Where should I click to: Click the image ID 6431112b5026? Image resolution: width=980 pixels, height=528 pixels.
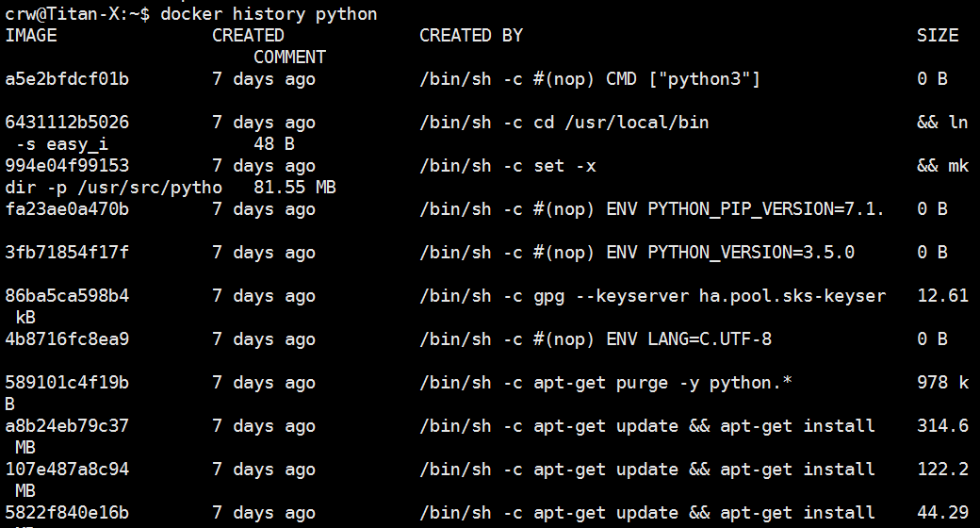coord(67,123)
